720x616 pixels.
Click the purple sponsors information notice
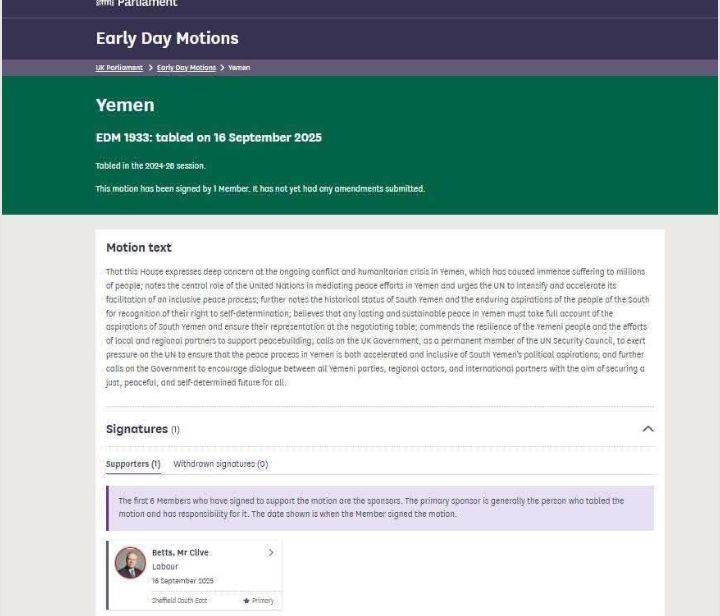click(380, 507)
